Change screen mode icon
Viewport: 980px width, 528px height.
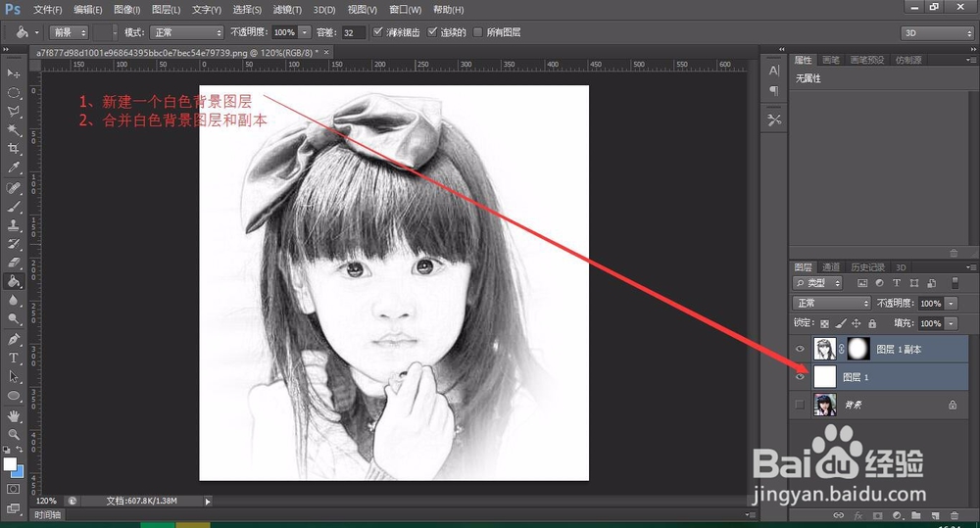tap(13, 508)
